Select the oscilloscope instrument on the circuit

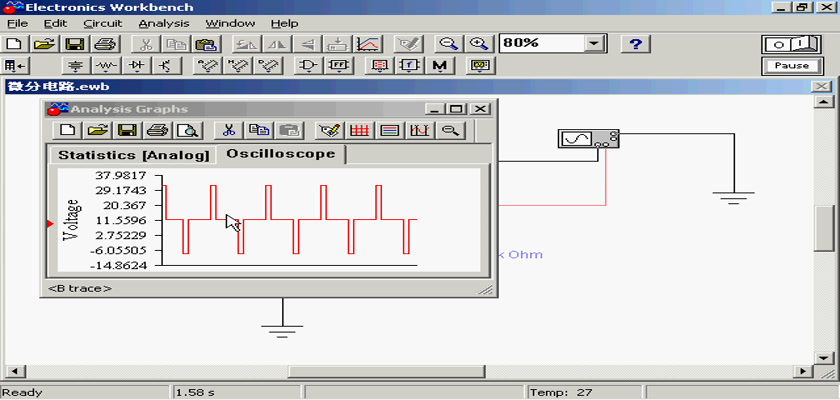588,139
